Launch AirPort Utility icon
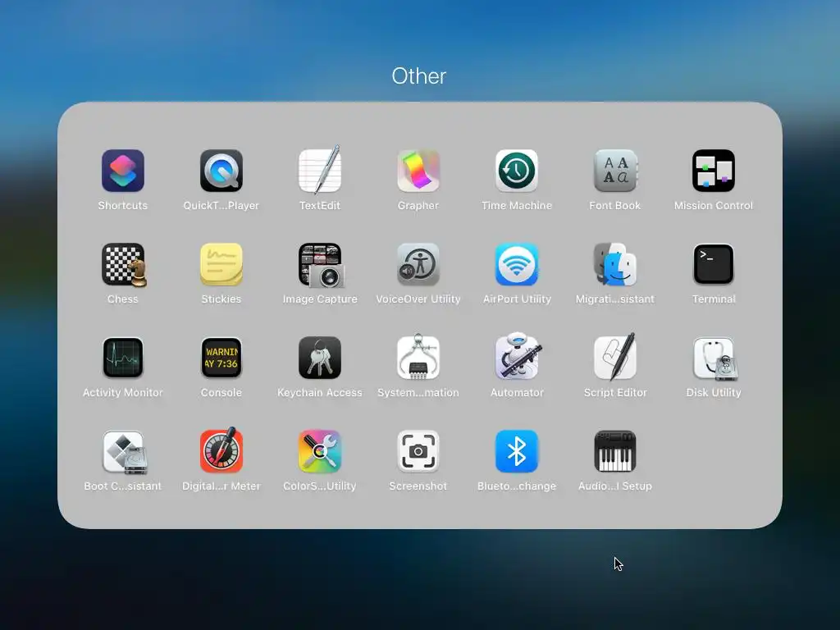This screenshot has width=840, height=630. tap(517, 265)
